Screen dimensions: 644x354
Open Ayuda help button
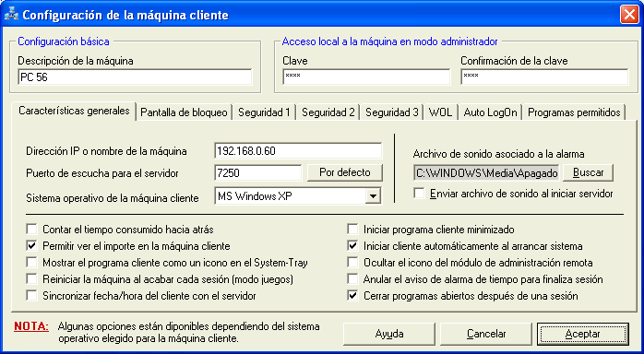click(x=389, y=334)
